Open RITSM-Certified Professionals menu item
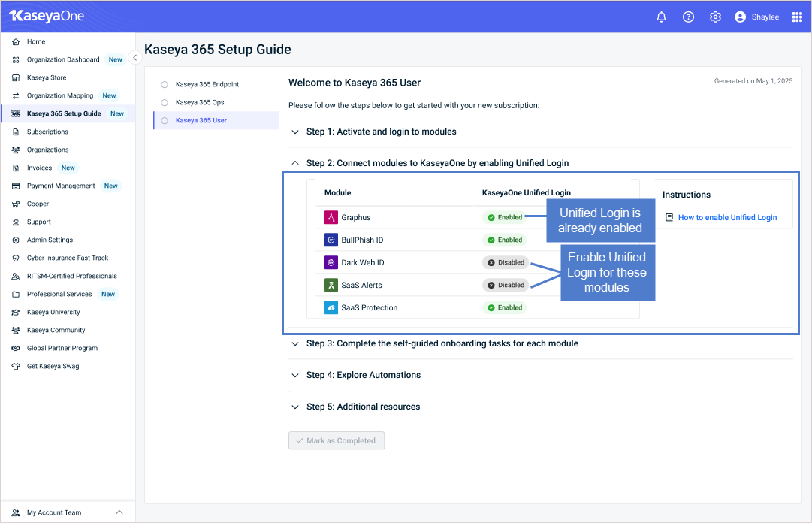 68,276
